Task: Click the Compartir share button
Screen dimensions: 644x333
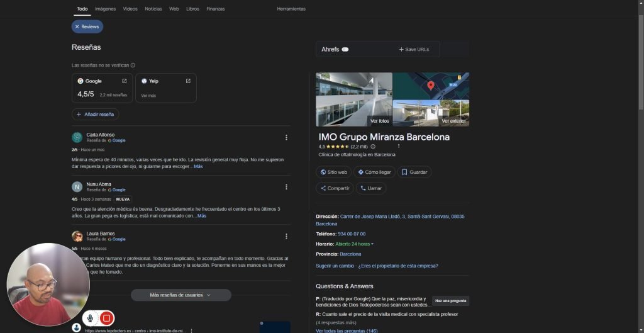Action: coord(335,188)
